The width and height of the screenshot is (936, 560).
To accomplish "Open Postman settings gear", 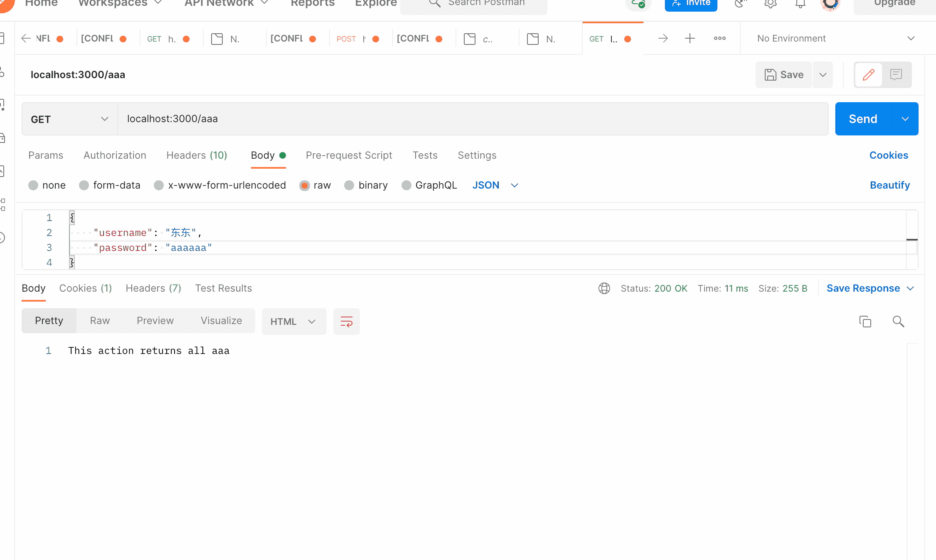I will click(x=770, y=4).
